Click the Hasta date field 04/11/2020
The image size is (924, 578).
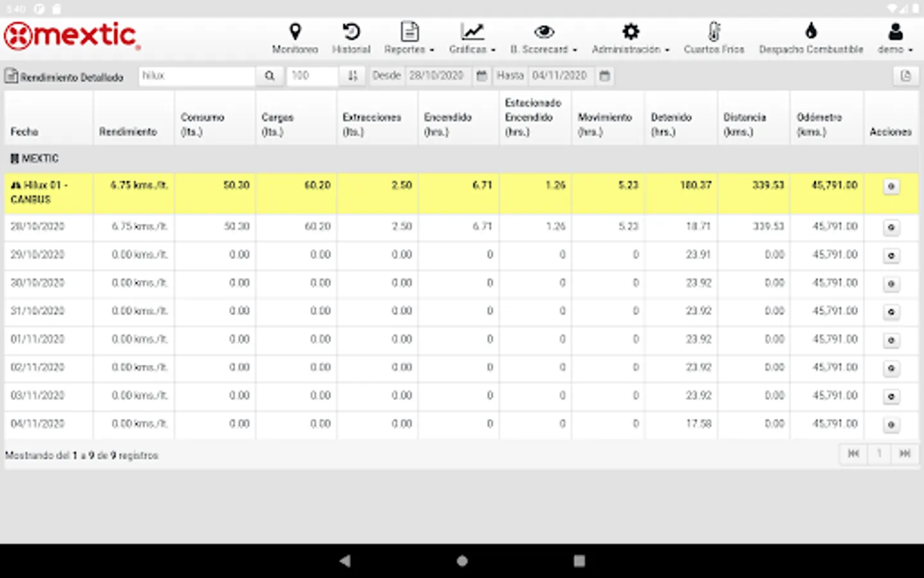tap(562, 76)
